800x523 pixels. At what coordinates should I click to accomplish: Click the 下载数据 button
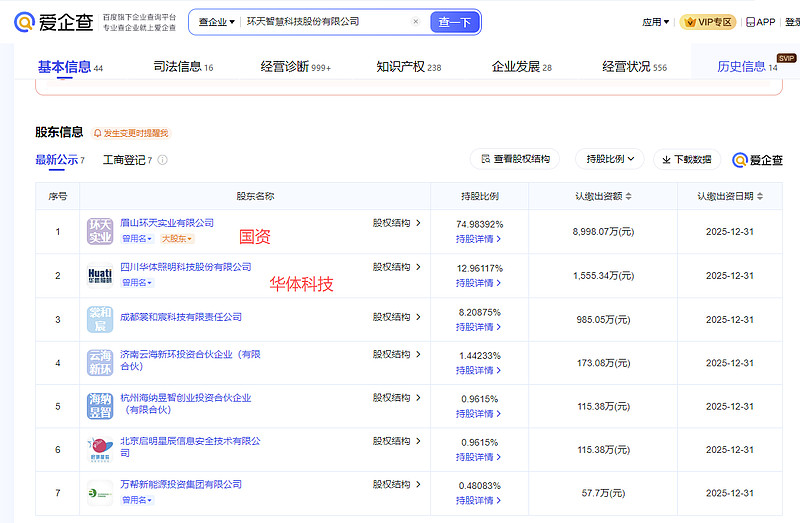pos(687,159)
